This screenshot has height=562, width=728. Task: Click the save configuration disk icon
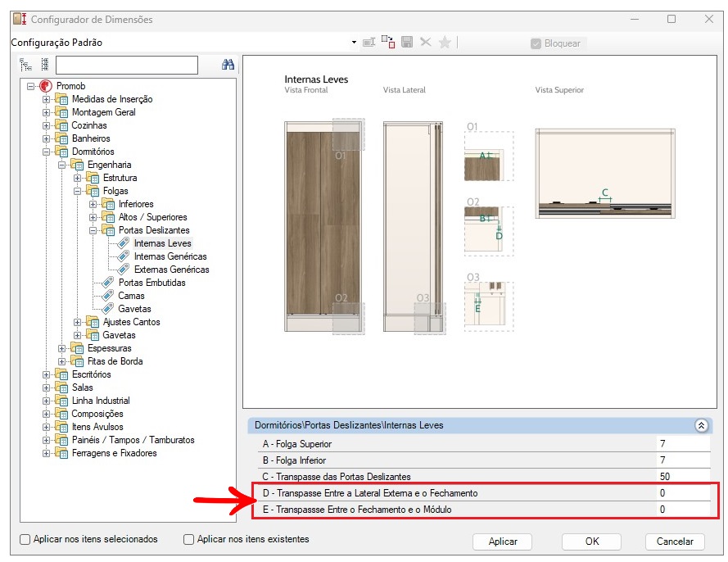click(x=406, y=43)
